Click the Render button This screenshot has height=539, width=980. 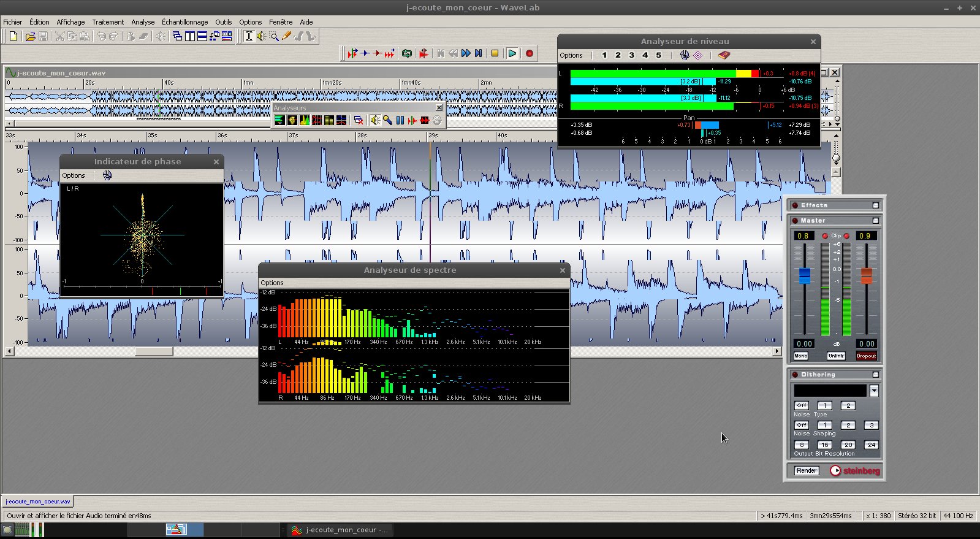[807, 471]
